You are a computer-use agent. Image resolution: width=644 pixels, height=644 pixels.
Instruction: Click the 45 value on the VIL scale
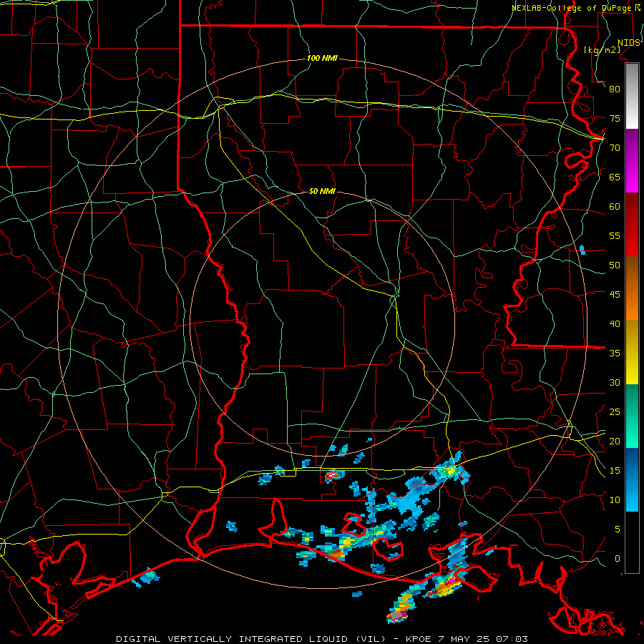pos(615,295)
